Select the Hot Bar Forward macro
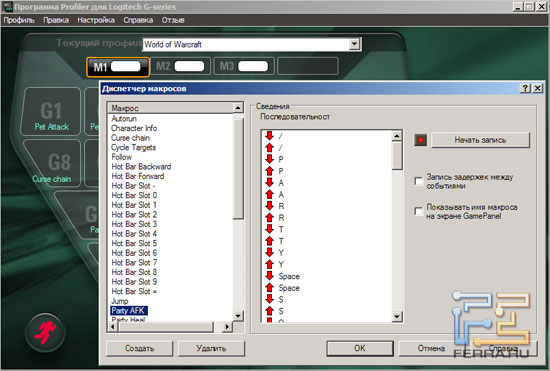This screenshot has width=550, height=371. [x=138, y=176]
